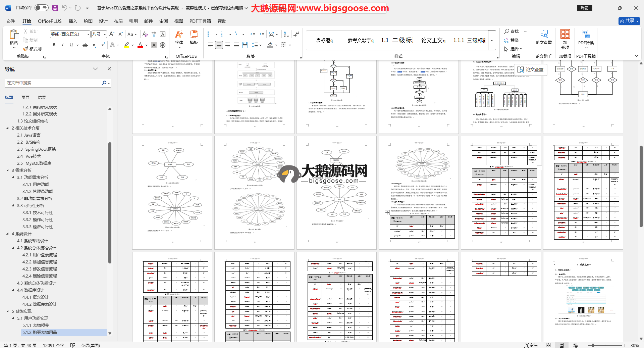Collapse the 4.2 系统总体流程设计 heading
This screenshot has width=644, height=348.
(x=13, y=248)
